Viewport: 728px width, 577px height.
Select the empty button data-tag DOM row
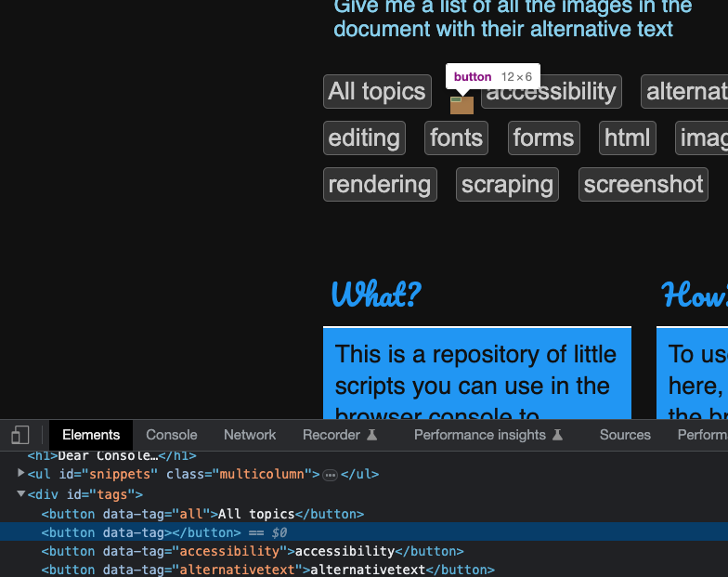point(364,532)
